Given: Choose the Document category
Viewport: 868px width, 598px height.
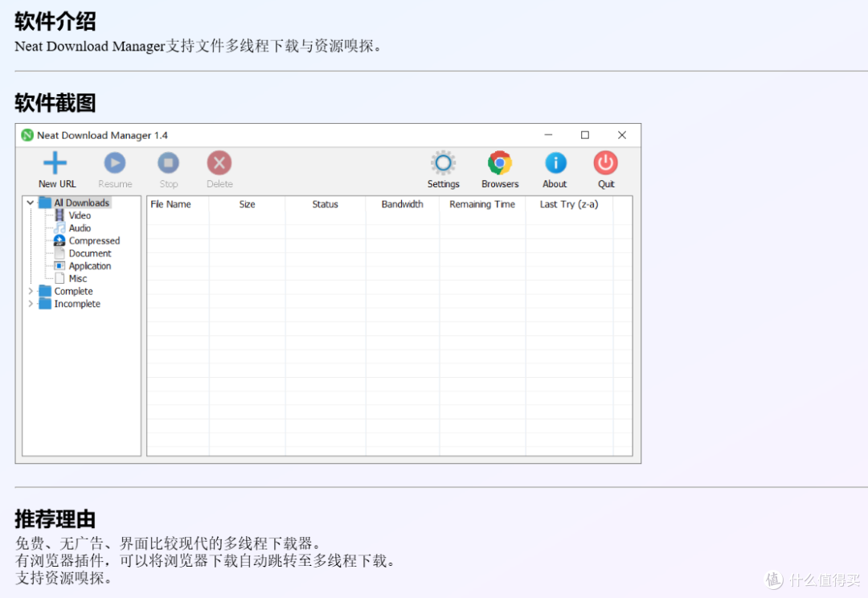Looking at the screenshot, I should (89, 253).
